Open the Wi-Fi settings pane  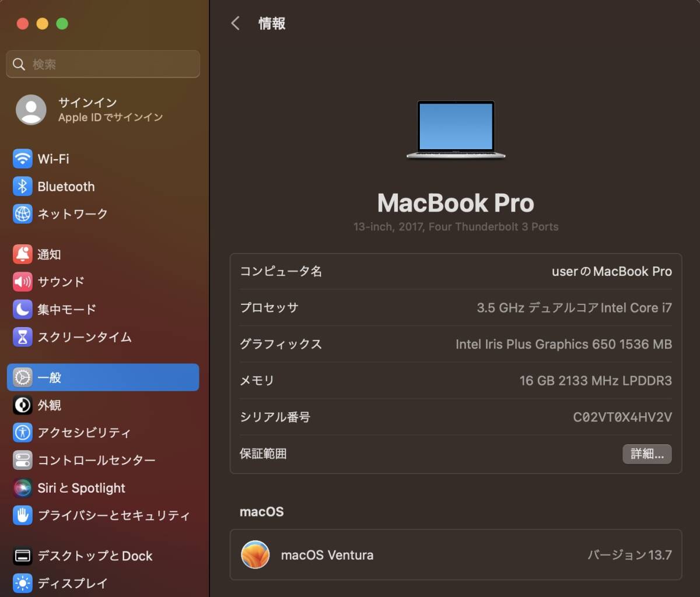[103, 159]
